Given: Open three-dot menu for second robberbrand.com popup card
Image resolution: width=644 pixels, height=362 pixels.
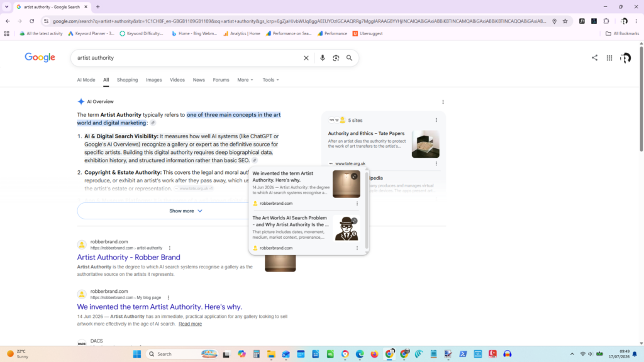Looking at the screenshot, I should coord(357,248).
